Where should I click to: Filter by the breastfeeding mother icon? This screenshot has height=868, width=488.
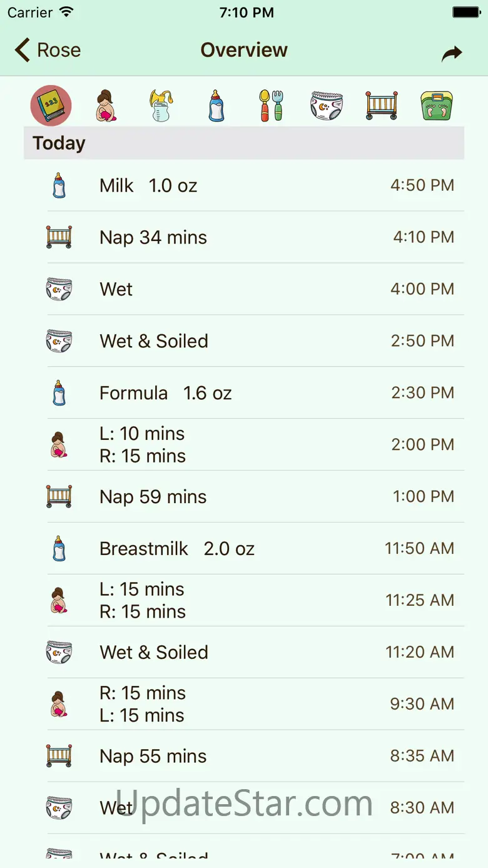106,105
